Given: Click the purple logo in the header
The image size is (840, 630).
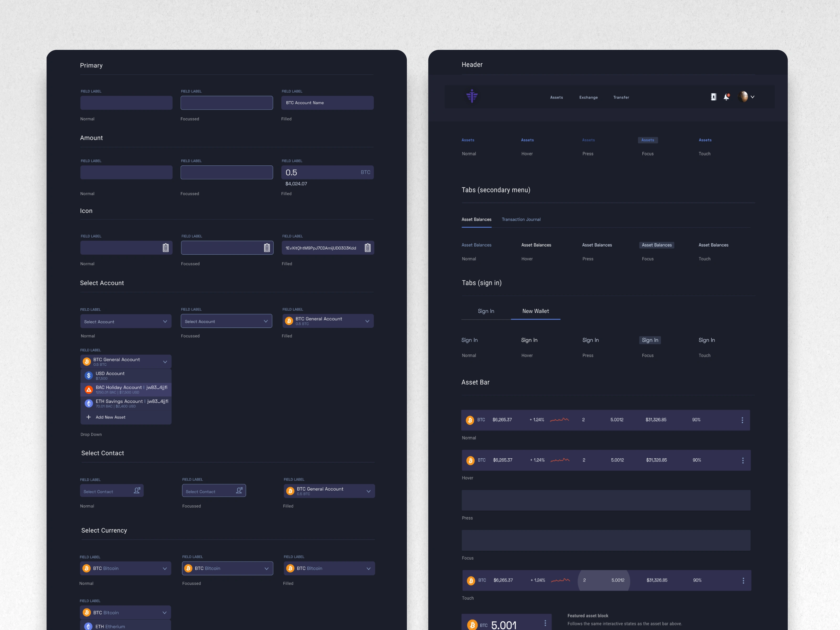Looking at the screenshot, I should coord(472,96).
